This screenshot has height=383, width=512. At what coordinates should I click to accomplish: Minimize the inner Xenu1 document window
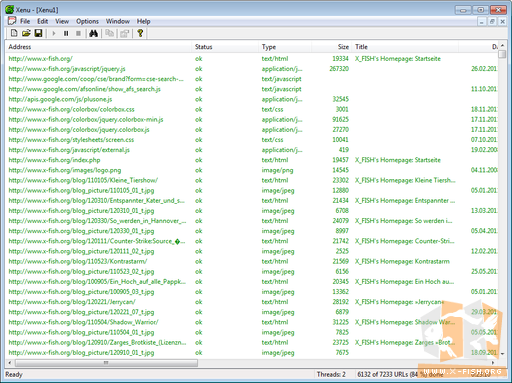(481, 22)
